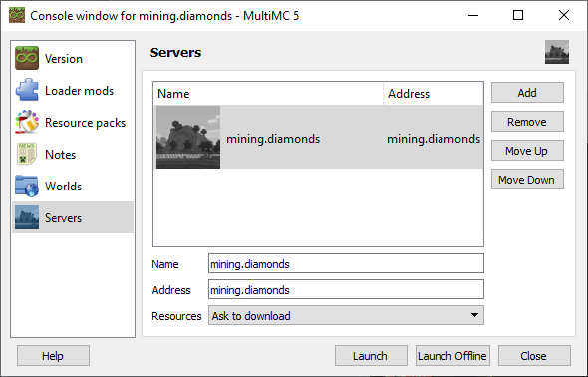Click the title bar X button

[564, 15]
